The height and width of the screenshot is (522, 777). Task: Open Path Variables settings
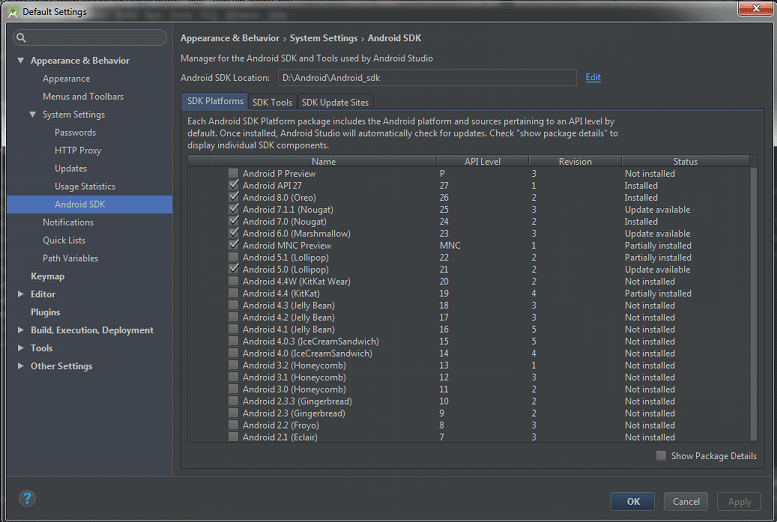coord(70,258)
